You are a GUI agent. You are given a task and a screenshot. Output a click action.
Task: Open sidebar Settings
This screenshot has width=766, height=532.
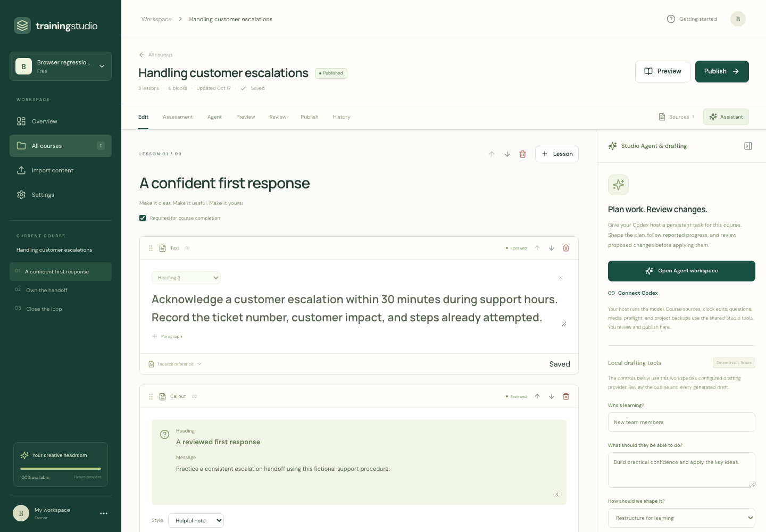click(x=61, y=195)
